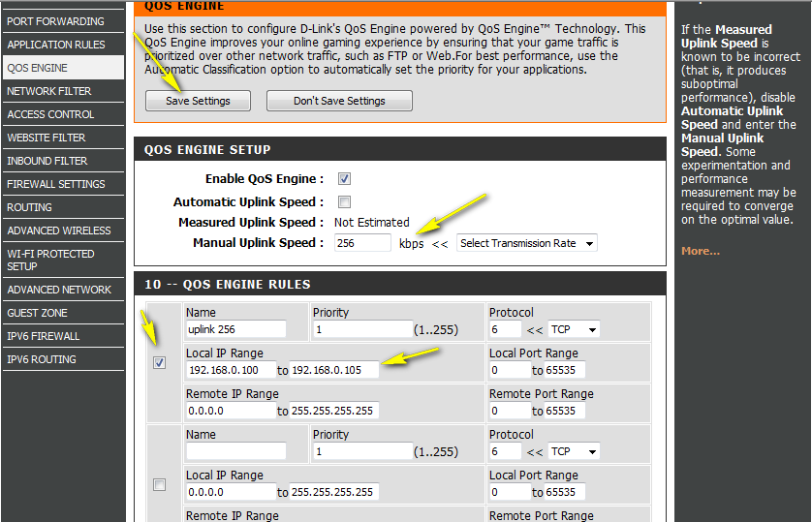Navigate to Wi-Fi Protected Setup
This screenshot has width=812, height=522.
[x=50, y=260]
